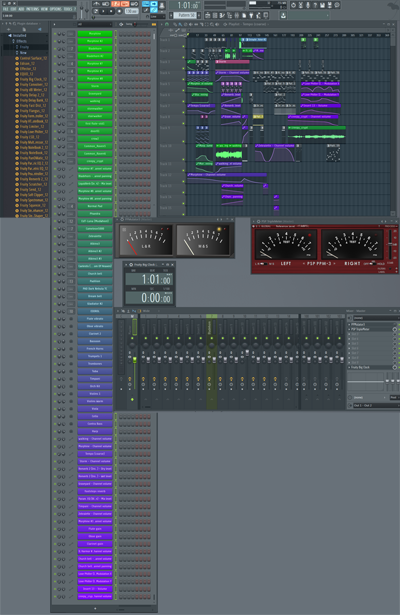Toggle the HOLD switch on PSP TripleMeter
This screenshot has width=400, height=615.
tap(372, 264)
